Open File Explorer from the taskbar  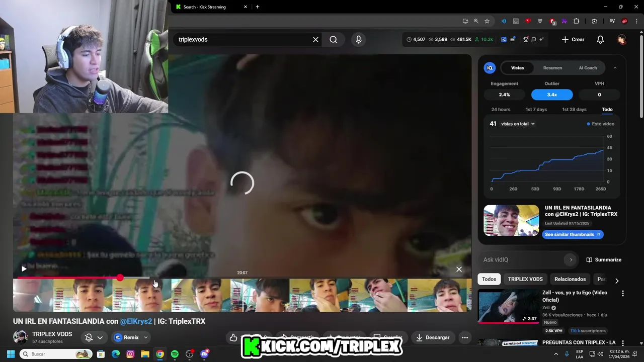click(x=145, y=354)
